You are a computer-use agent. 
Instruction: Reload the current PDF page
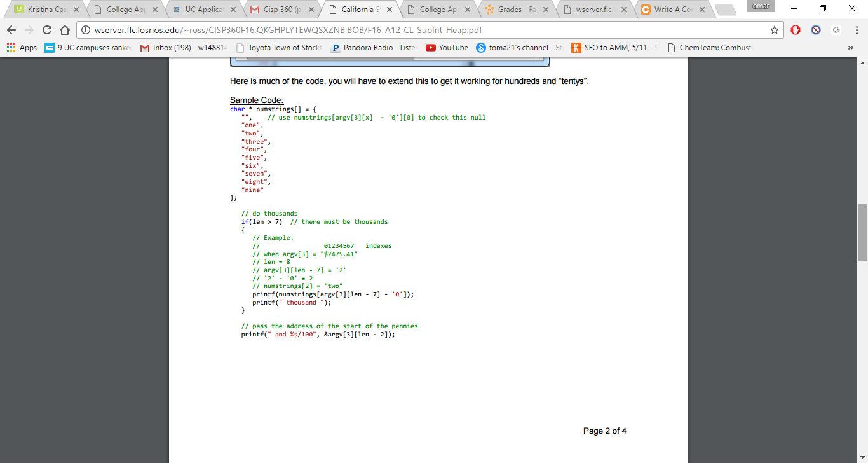tap(46, 29)
